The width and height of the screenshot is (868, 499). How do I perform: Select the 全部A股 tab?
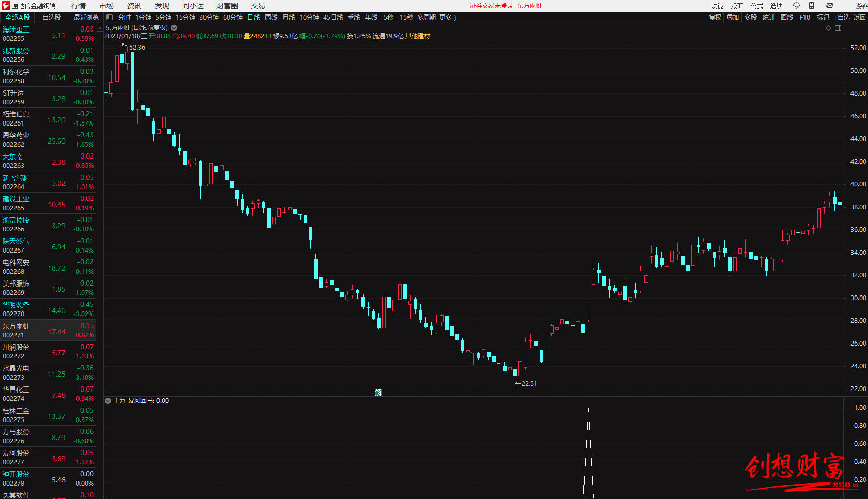(18, 18)
